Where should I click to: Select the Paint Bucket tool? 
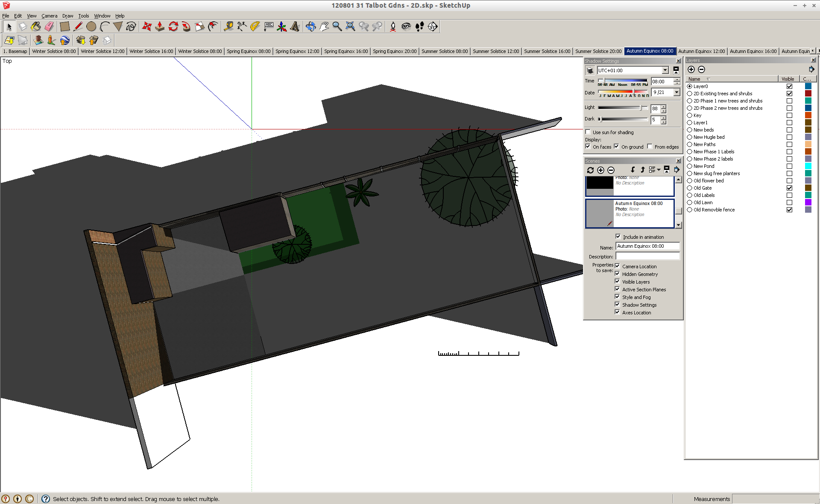point(36,26)
